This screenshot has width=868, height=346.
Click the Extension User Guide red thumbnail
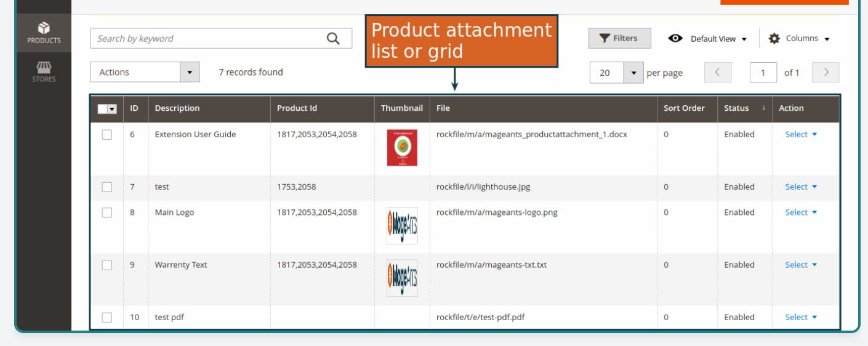coord(402,148)
